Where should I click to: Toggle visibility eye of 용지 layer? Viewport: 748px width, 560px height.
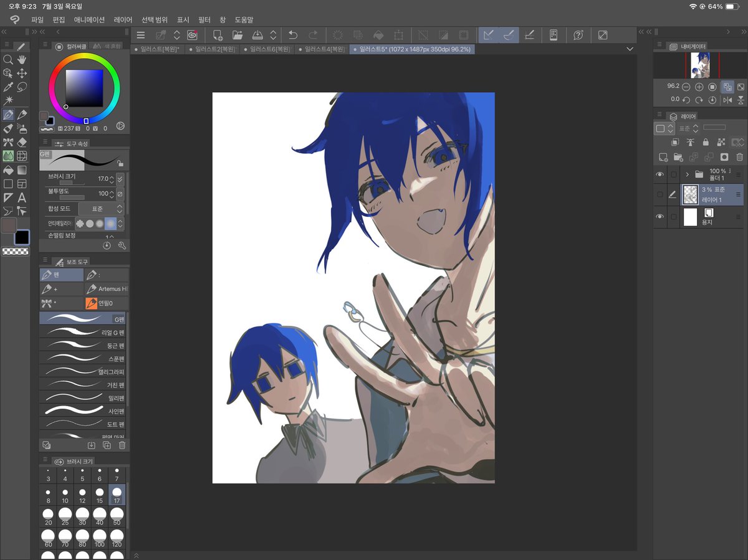click(x=660, y=216)
